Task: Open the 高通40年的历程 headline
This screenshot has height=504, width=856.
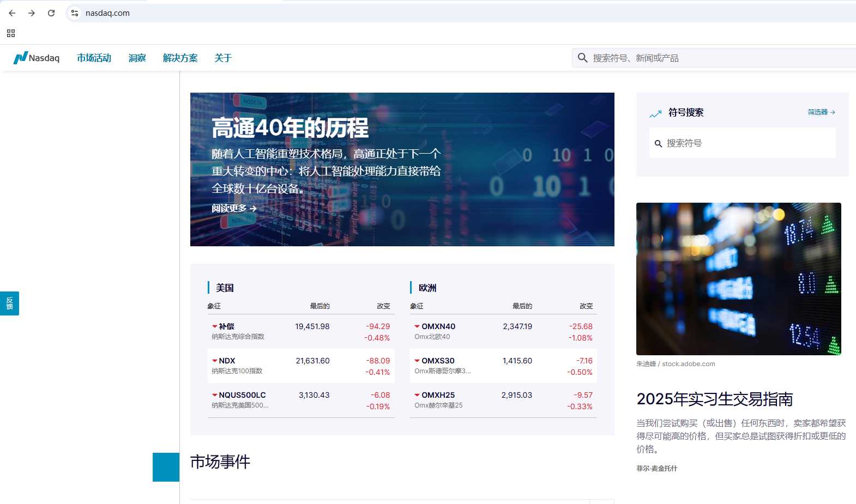Action: coord(290,128)
